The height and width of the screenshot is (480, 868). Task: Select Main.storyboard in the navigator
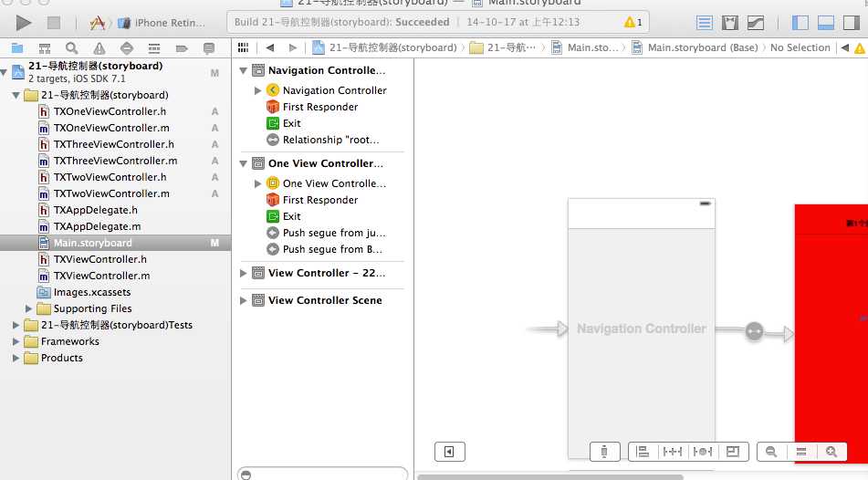click(115, 243)
